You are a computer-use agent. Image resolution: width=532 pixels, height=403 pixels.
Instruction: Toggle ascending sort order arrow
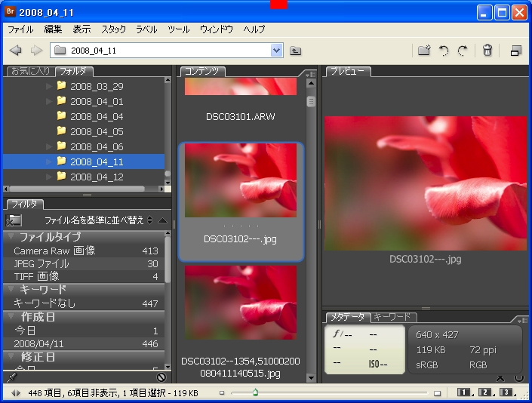click(162, 221)
